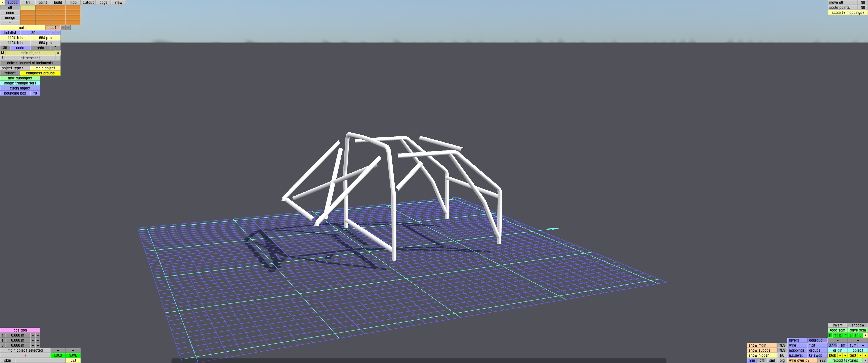Select the P perspective view button

point(830,335)
